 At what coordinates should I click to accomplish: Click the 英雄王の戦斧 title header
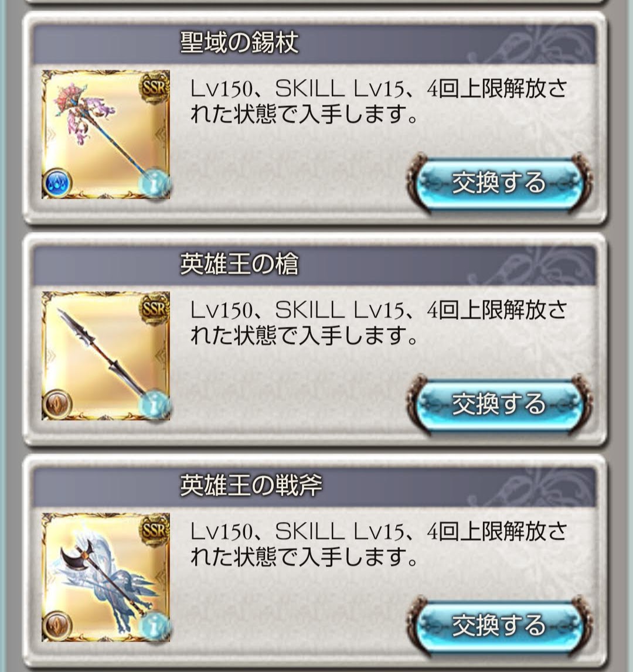click(x=314, y=486)
